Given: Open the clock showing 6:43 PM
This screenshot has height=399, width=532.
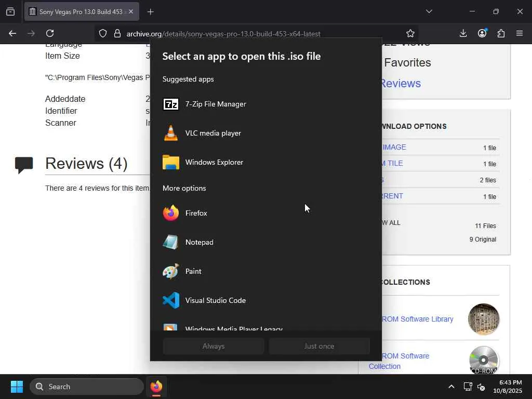Looking at the screenshot, I should tap(508, 387).
